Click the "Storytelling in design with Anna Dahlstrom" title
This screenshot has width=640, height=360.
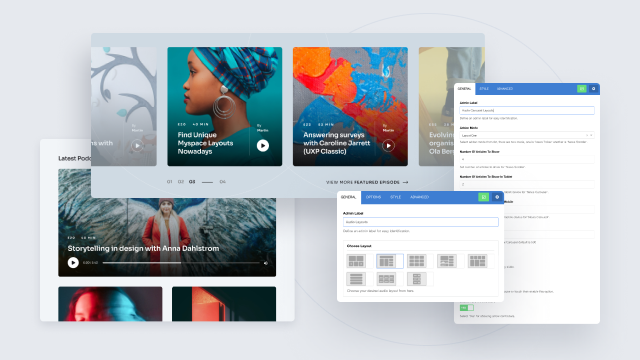click(x=143, y=248)
